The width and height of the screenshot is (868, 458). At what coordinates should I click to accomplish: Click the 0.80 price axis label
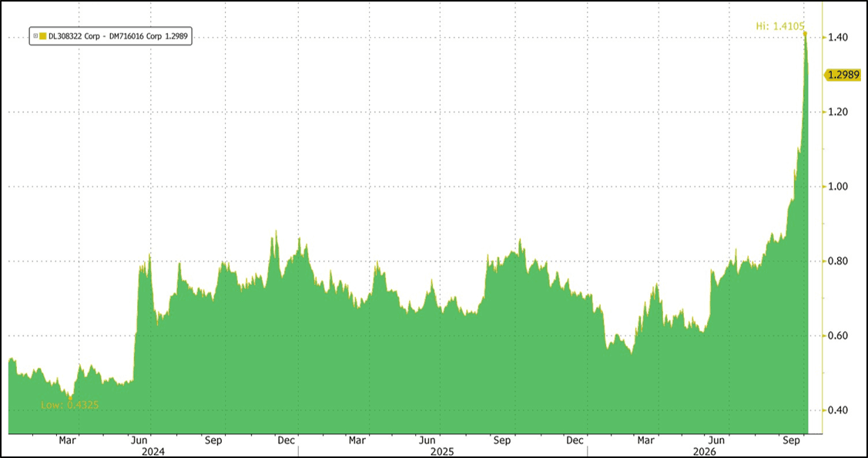[x=840, y=261]
